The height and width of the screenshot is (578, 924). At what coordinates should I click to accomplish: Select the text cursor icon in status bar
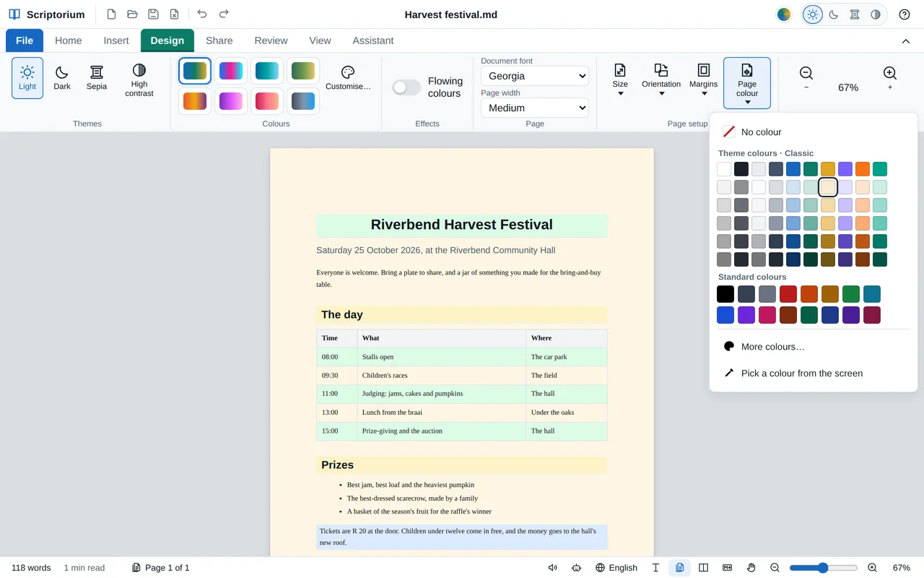tap(655, 568)
